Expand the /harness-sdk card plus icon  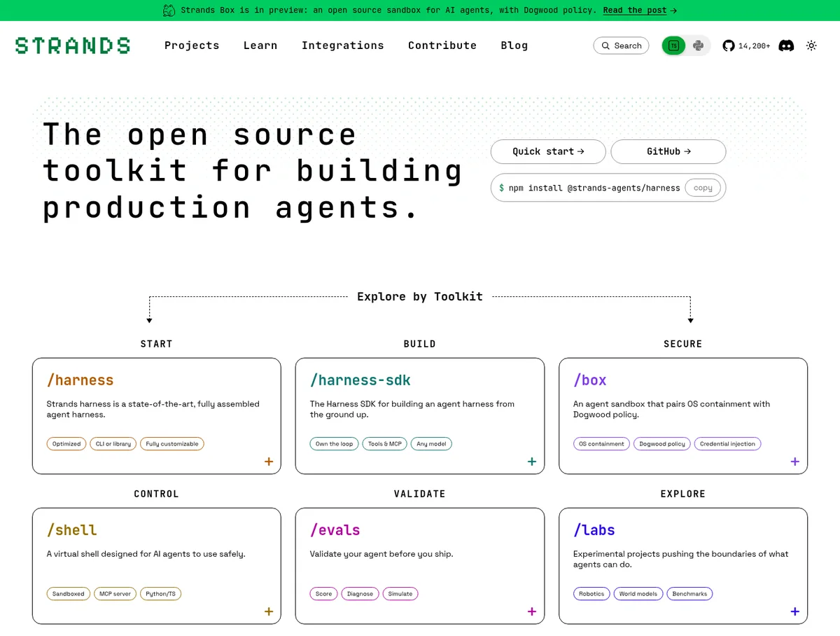tap(532, 462)
